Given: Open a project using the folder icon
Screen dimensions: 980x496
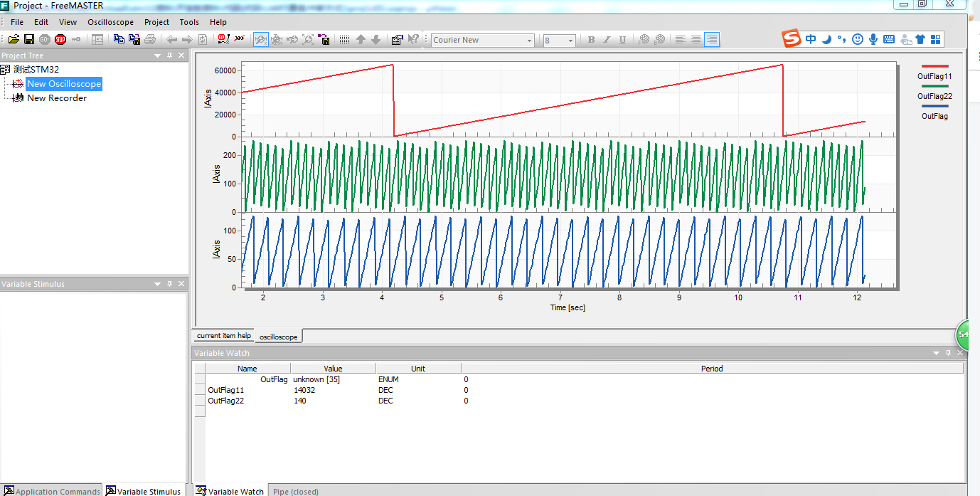Looking at the screenshot, I should [x=14, y=39].
